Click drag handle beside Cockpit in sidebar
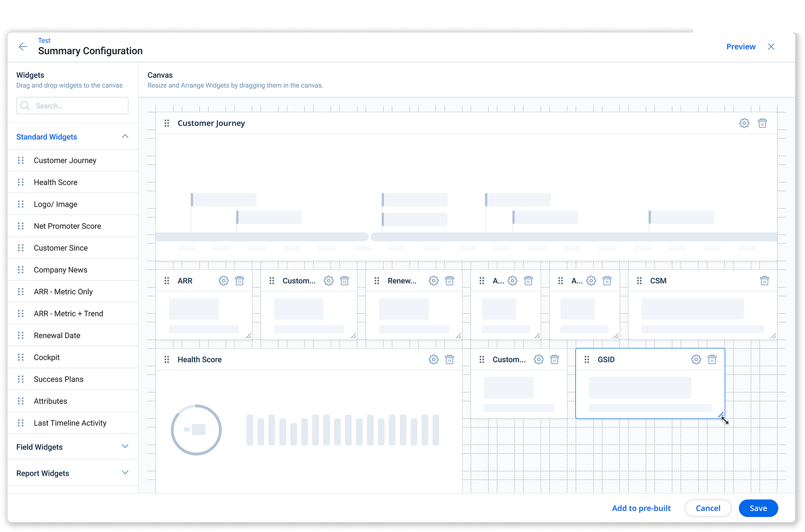The image size is (805, 532). 21,358
